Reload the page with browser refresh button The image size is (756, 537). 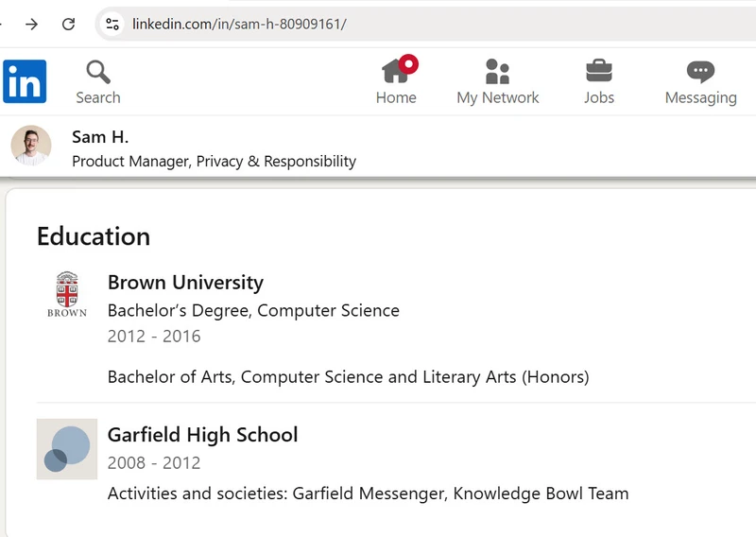pos(68,24)
